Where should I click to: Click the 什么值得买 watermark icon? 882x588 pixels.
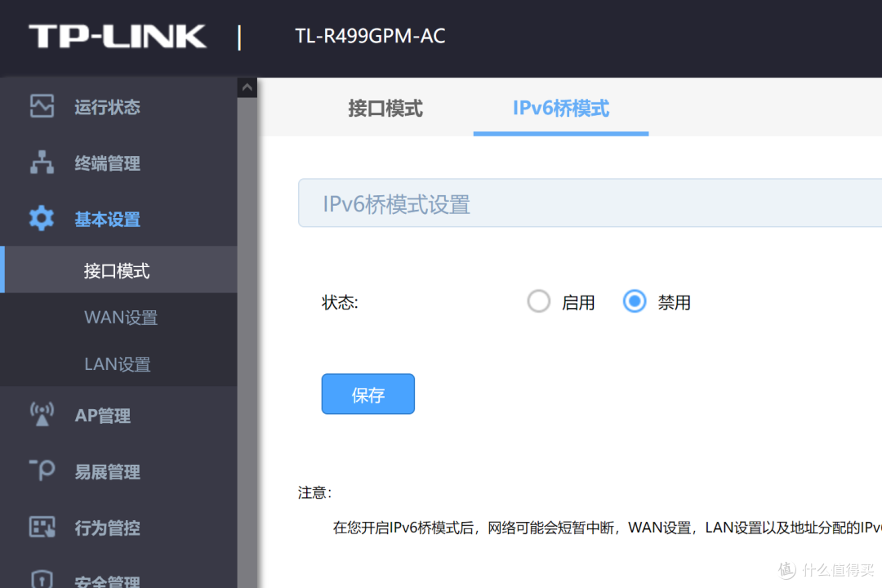pos(786,571)
